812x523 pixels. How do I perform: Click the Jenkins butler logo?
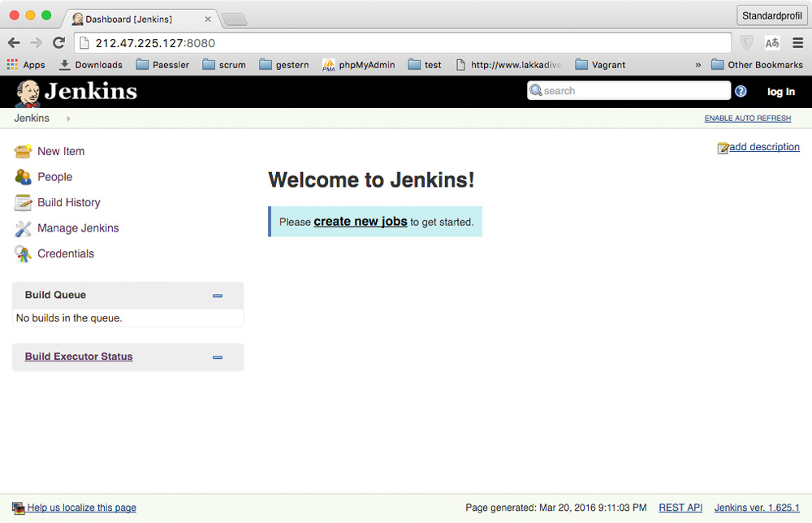pos(28,93)
